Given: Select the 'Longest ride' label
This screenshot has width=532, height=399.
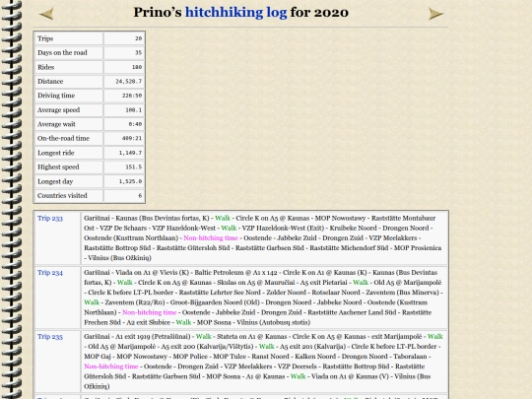Looking at the screenshot, I should click(55, 153).
